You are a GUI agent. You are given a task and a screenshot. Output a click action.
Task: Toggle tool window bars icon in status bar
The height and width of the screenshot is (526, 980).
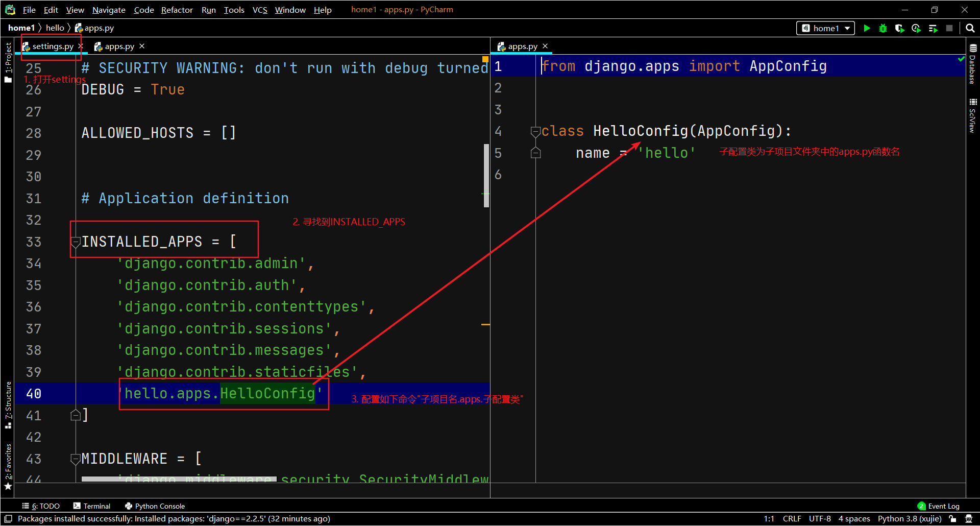(x=8, y=519)
